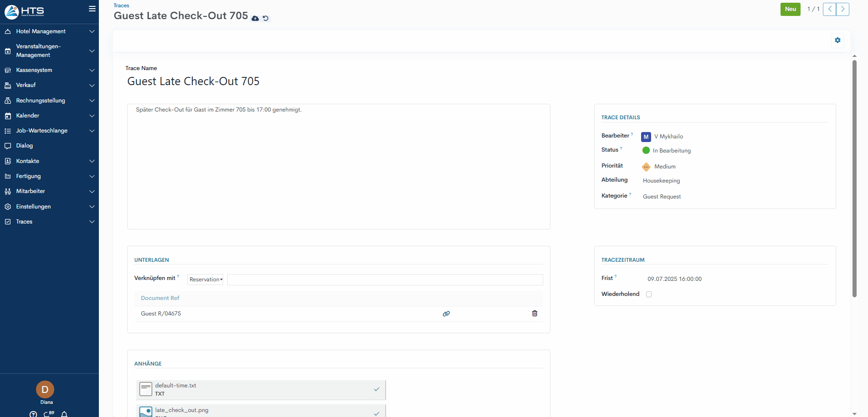Image resolution: width=868 pixels, height=417 pixels.
Task: Open the Reservation link type dropdown
Action: 205,280
